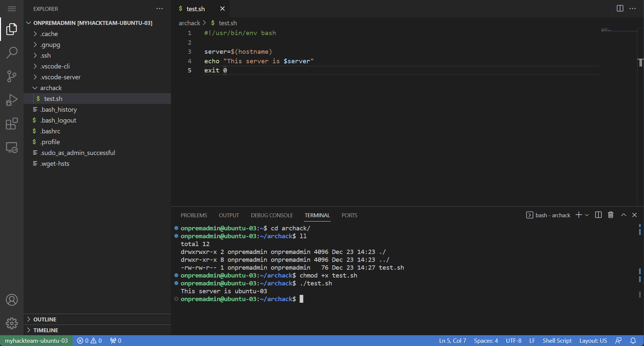Open Run and Debug view
644x346 pixels.
pos(12,100)
